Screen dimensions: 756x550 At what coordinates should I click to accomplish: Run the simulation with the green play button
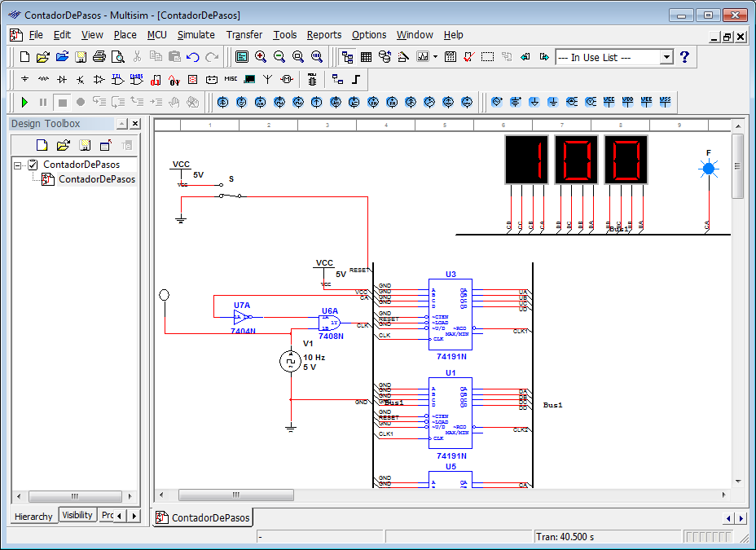(x=24, y=102)
